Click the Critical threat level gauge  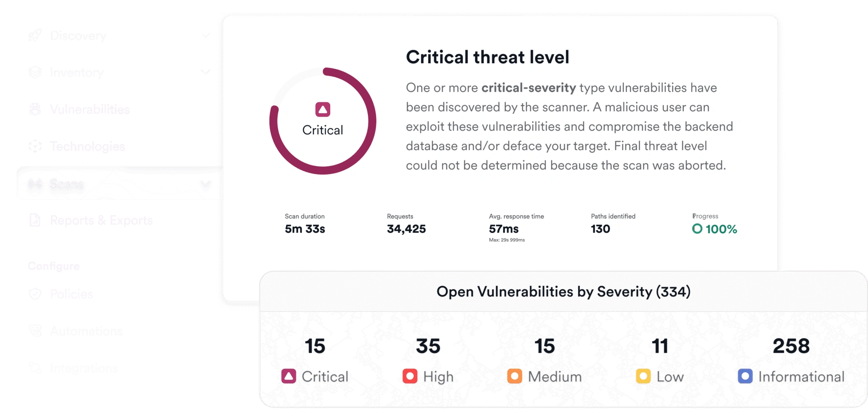click(x=323, y=121)
